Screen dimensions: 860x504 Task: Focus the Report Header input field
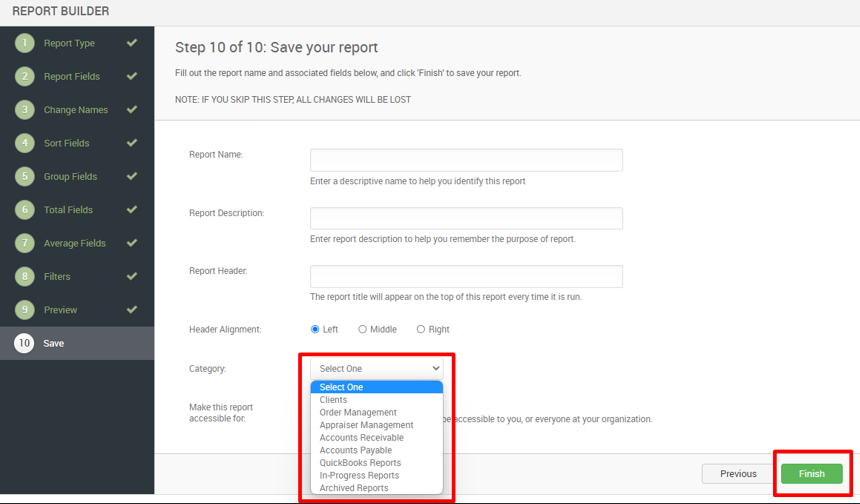(466, 276)
